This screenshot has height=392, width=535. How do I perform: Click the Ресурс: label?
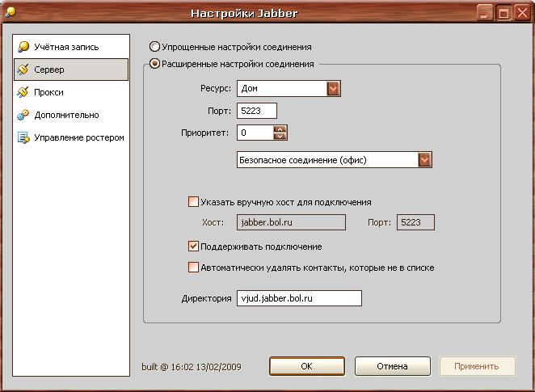(x=216, y=88)
